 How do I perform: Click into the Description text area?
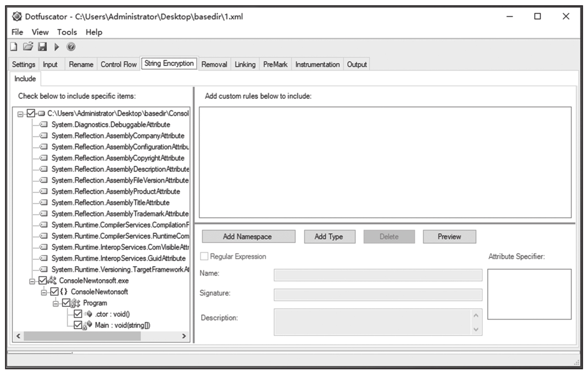pos(378,322)
